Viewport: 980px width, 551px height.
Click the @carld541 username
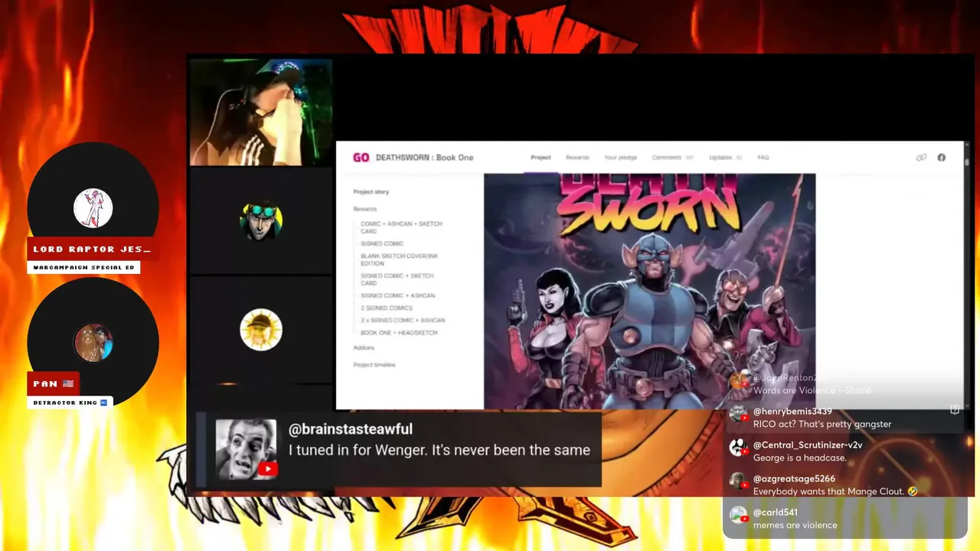(x=776, y=513)
